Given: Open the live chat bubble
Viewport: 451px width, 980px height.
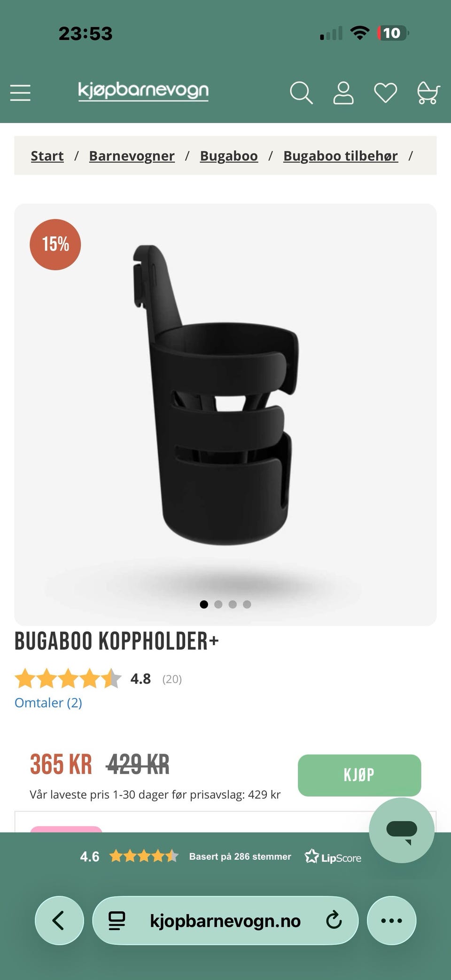Looking at the screenshot, I should pyautogui.click(x=402, y=830).
